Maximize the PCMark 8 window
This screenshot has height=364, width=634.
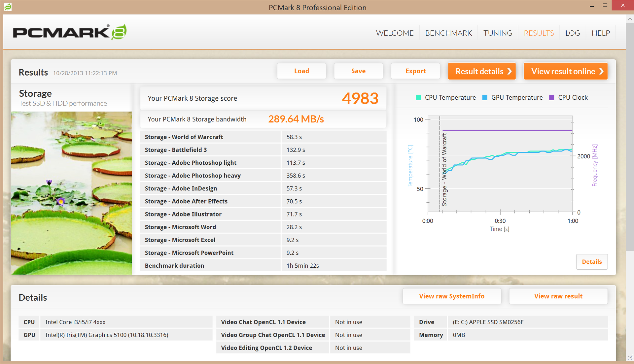[605, 5]
